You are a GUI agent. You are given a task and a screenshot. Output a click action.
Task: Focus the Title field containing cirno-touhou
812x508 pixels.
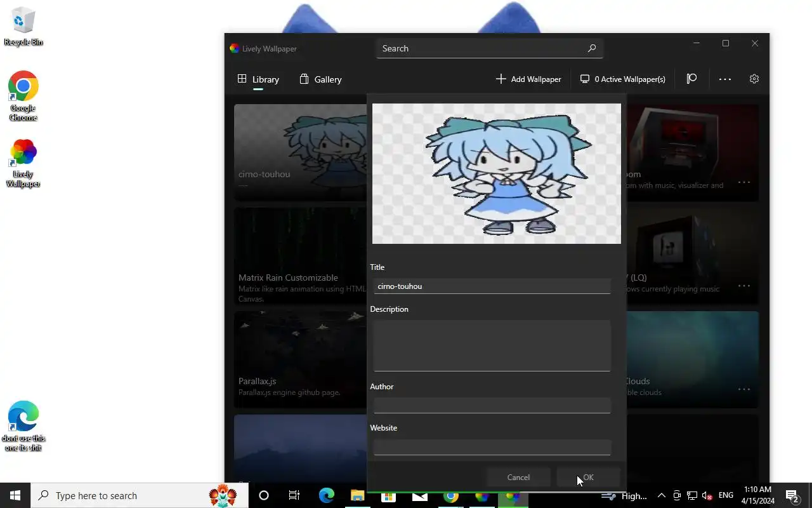coord(492,286)
